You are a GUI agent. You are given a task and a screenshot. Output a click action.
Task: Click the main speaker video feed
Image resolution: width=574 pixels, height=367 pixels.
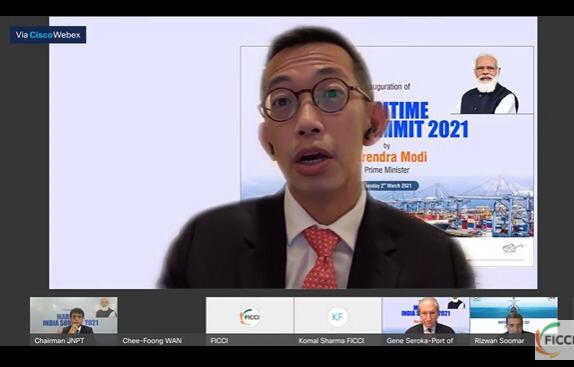pos(293,153)
